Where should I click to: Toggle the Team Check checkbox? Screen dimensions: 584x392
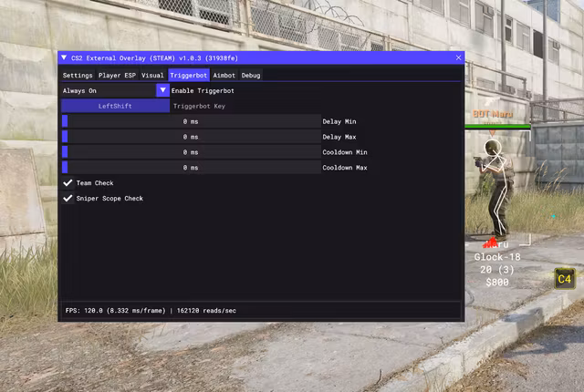(68, 182)
